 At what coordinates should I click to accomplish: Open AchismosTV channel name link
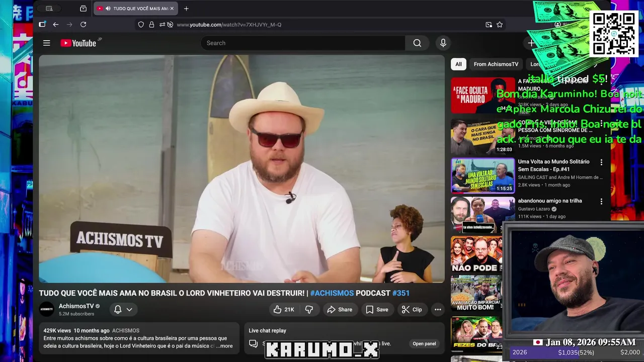point(76,306)
